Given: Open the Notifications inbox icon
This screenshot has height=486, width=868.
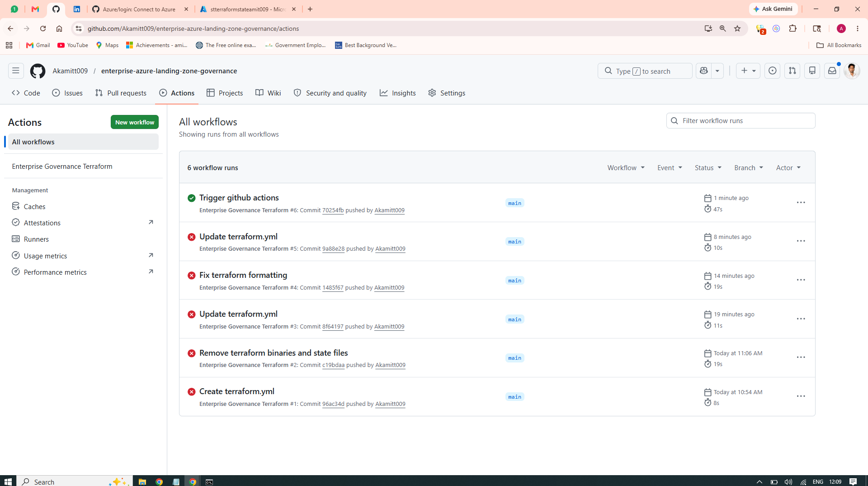Looking at the screenshot, I should tap(832, 71).
